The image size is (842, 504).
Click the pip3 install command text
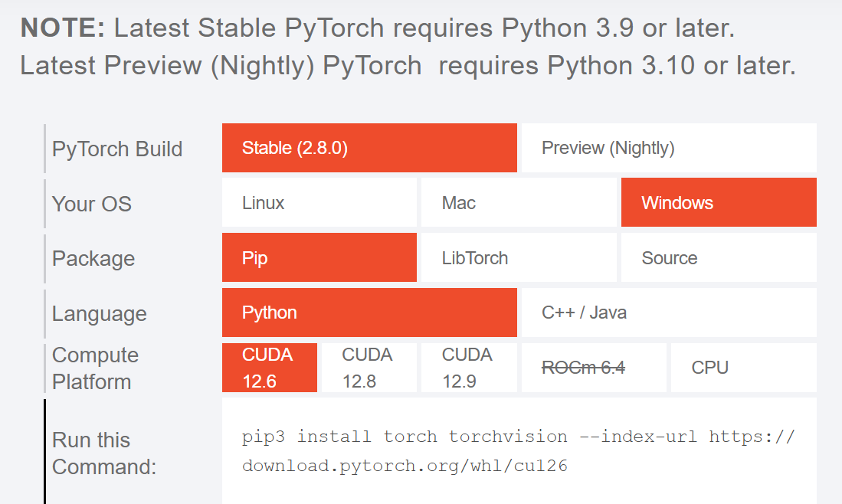click(518, 451)
